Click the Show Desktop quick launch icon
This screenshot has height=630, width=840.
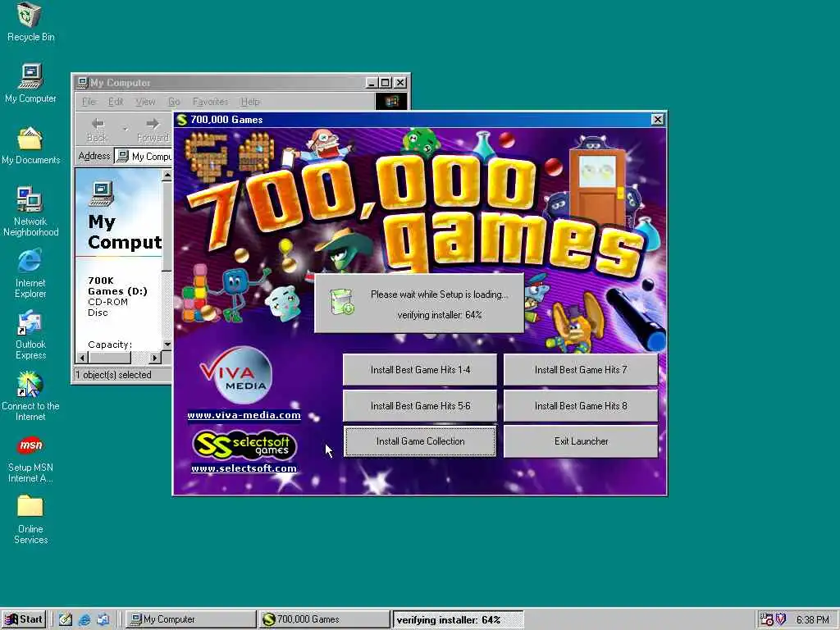pos(66,619)
